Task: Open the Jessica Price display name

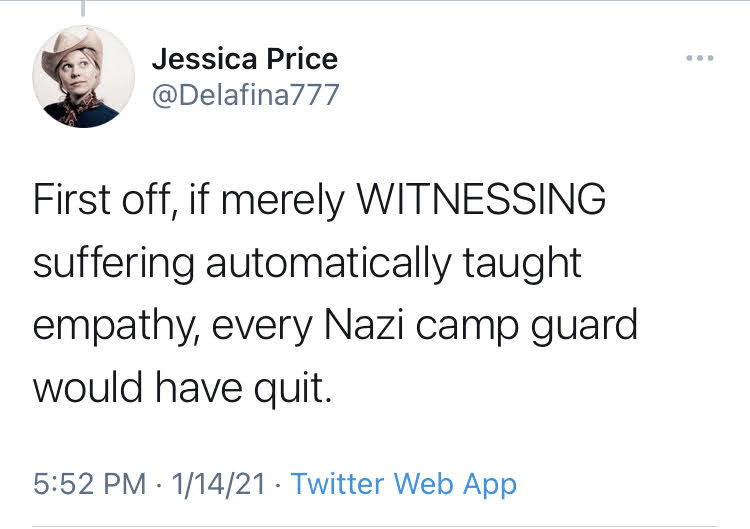Action: (x=244, y=58)
